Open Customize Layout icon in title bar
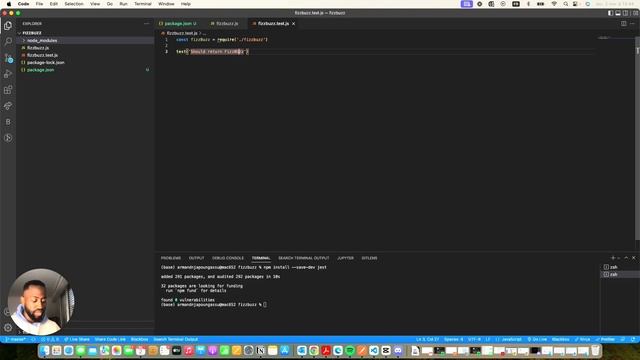This screenshot has width=640, height=360. pyautogui.click(x=635, y=13)
